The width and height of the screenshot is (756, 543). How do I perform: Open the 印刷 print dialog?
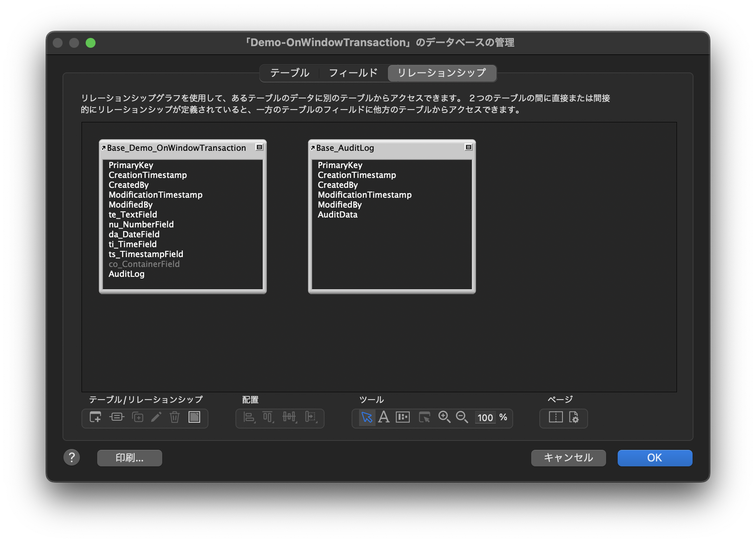coord(129,458)
